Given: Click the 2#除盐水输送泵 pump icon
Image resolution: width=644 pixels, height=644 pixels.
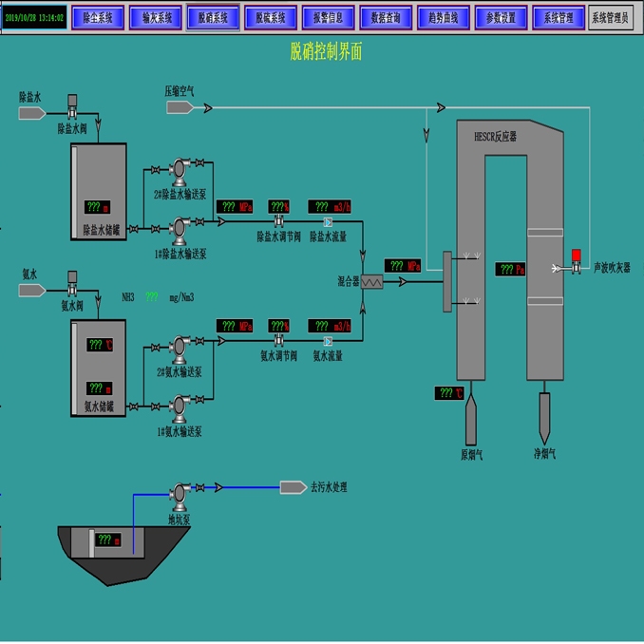Looking at the screenshot, I should (x=180, y=172).
